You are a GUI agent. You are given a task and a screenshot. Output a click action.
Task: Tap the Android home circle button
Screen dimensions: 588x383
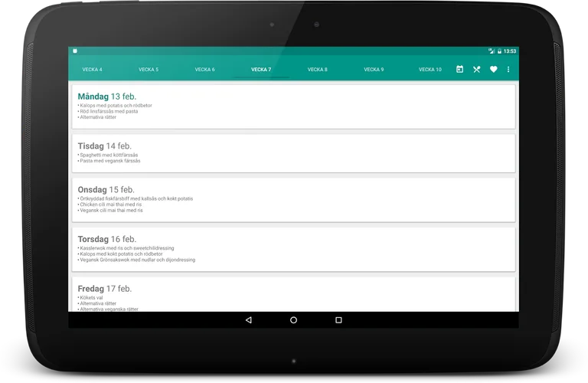293,320
